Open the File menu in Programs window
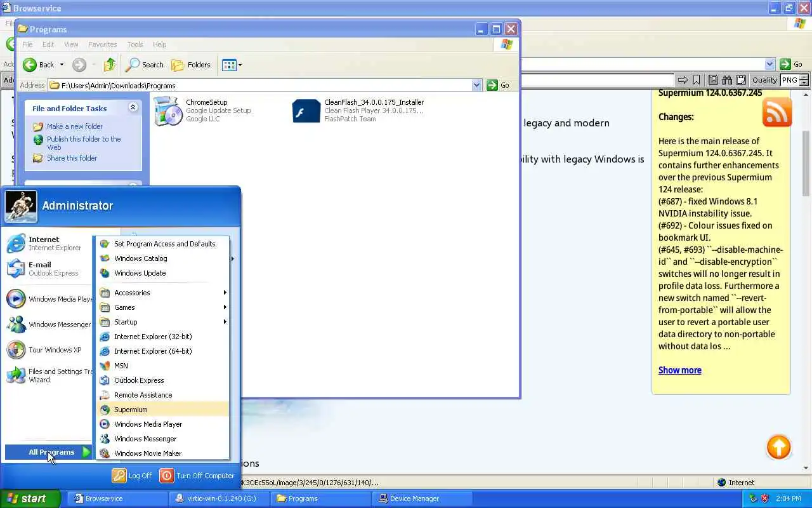This screenshot has width=812, height=508. [27, 44]
